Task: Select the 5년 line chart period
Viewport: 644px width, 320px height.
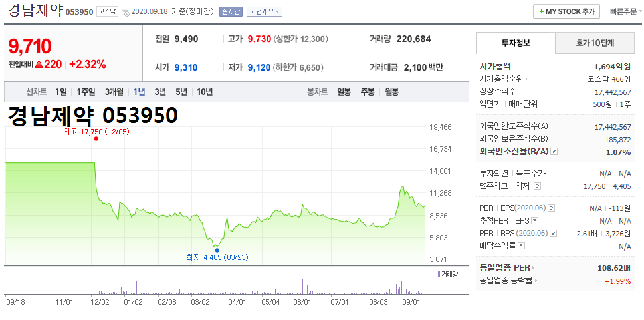Action: coord(181,92)
